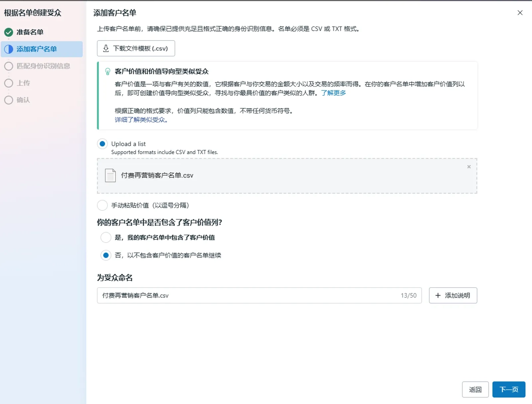Click the 返回 button

pyautogui.click(x=475, y=389)
